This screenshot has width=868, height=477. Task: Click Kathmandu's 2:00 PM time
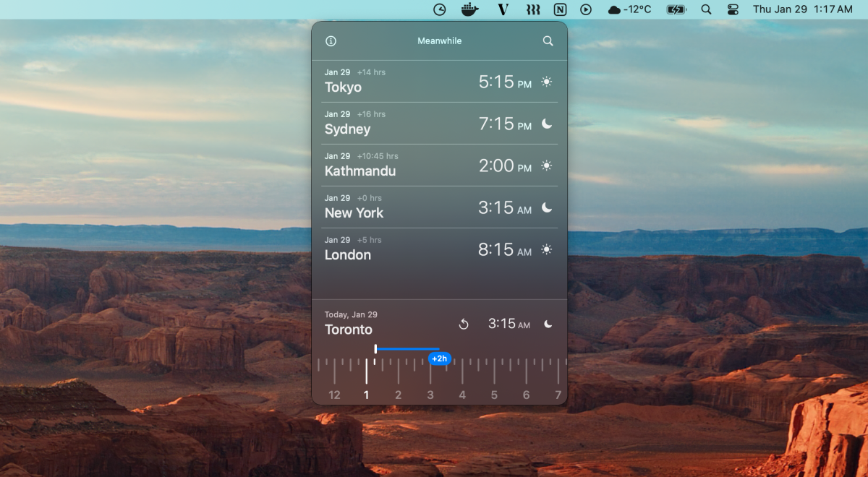505,166
